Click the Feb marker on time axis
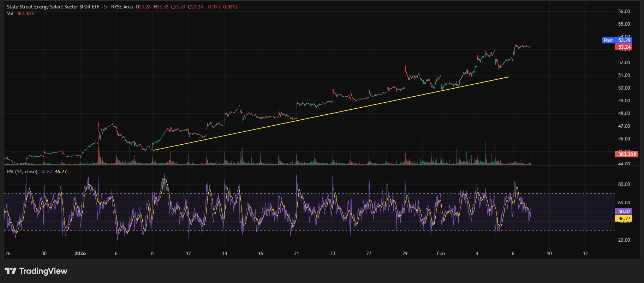 (x=441, y=253)
